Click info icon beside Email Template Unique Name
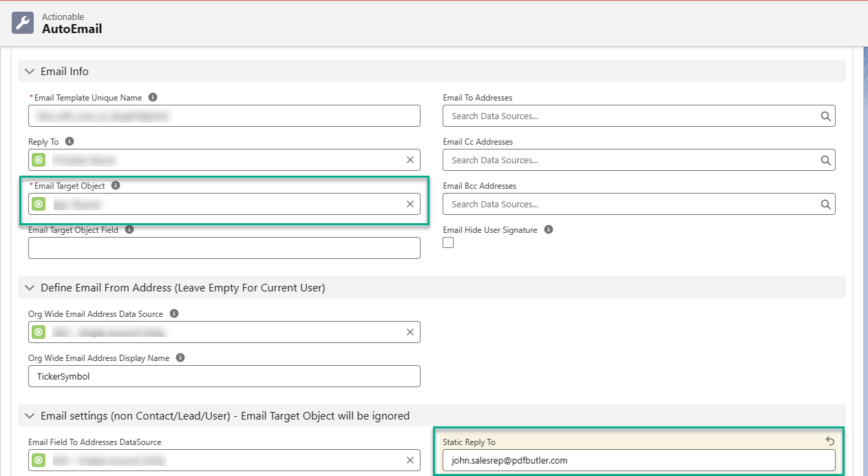Viewport: 868px width, 476px height. (153, 98)
